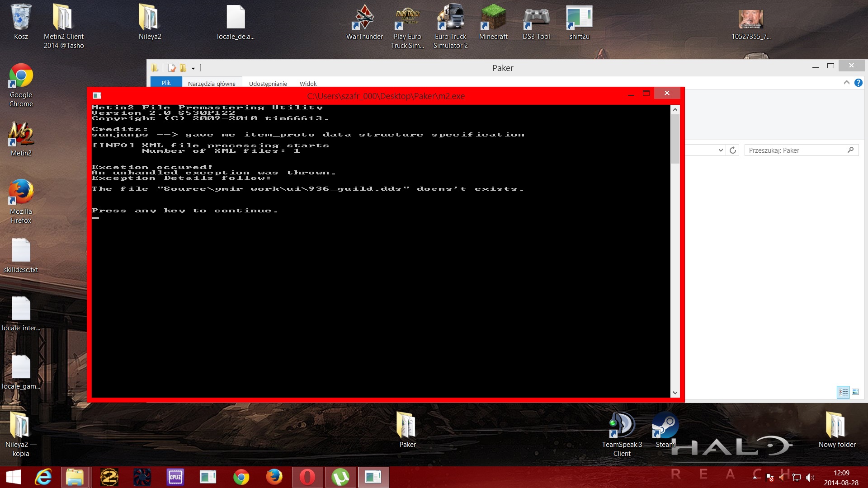This screenshot has height=488, width=868.
Task: Open Opera from the taskbar
Action: [307, 477]
